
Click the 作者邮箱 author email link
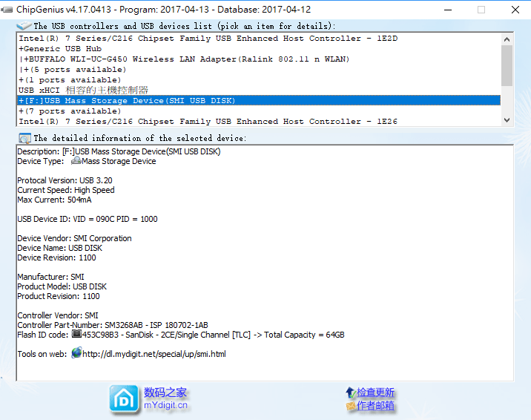pyautogui.click(x=375, y=405)
